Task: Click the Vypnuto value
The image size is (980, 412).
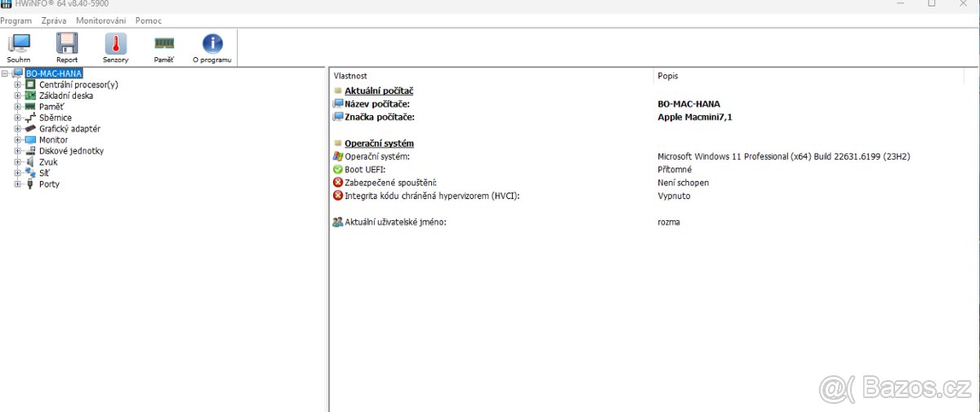Action: coord(674,195)
